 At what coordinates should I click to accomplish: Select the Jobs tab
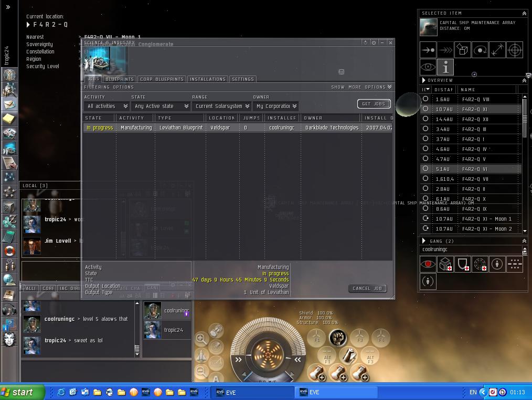pos(93,79)
